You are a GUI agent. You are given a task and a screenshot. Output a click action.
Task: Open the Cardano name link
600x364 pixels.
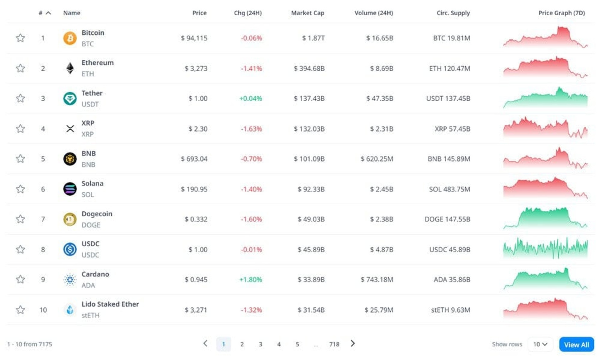point(95,274)
